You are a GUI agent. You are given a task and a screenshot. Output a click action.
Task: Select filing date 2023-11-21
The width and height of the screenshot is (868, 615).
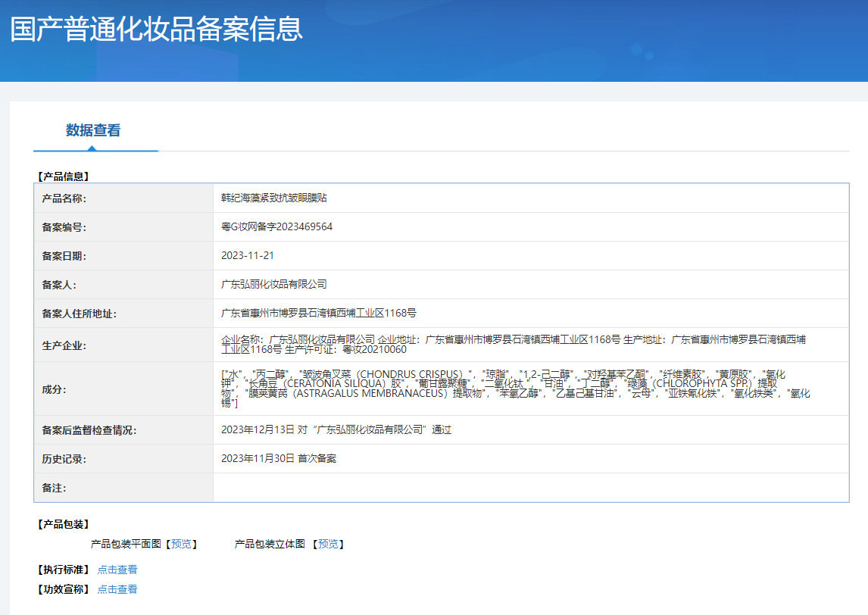(x=248, y=256)
